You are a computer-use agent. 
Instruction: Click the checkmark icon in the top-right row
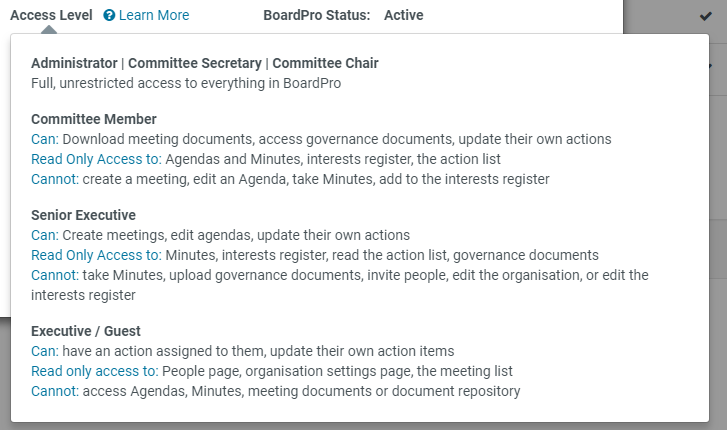[706, 16]
